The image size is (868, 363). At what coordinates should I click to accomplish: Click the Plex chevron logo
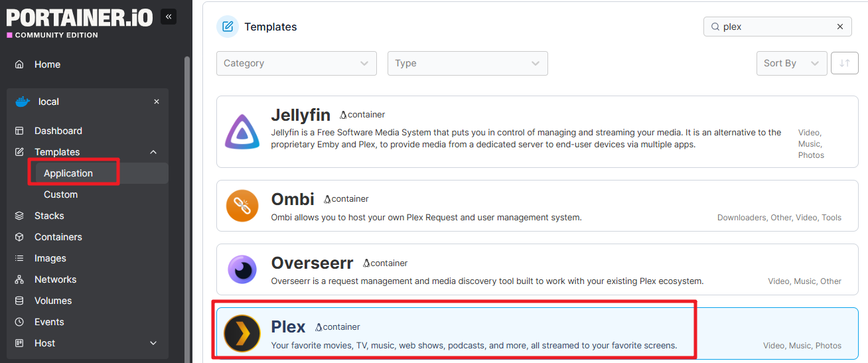pos(242,333)
